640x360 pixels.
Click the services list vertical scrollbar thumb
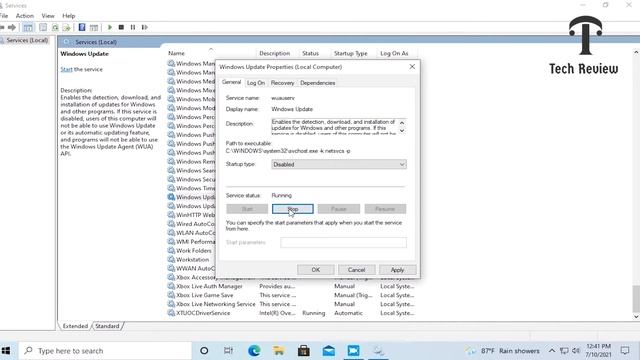click(636, 299)
